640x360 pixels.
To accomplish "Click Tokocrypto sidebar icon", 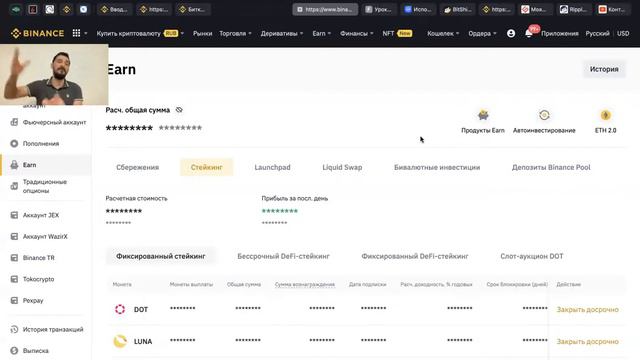I will (x=14, y=279).
